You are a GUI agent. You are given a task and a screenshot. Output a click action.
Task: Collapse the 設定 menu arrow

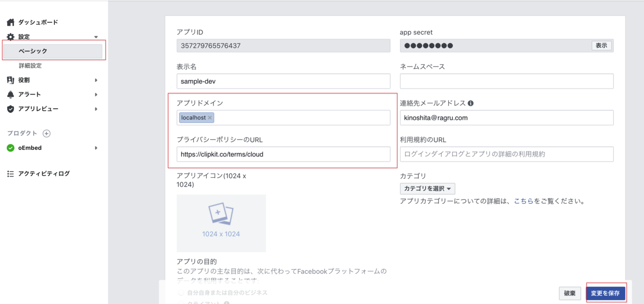[x=96, y=37]
